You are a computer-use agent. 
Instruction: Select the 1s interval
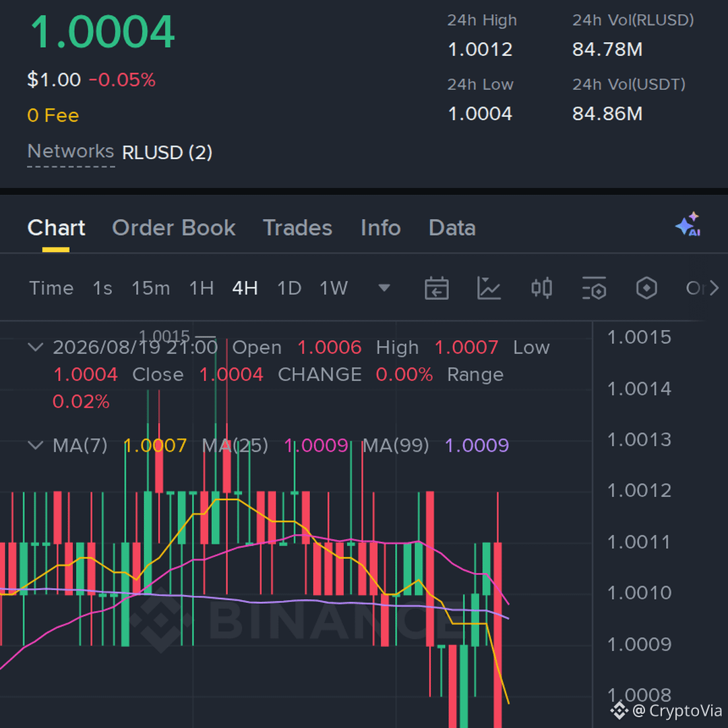tap(102, 288)
